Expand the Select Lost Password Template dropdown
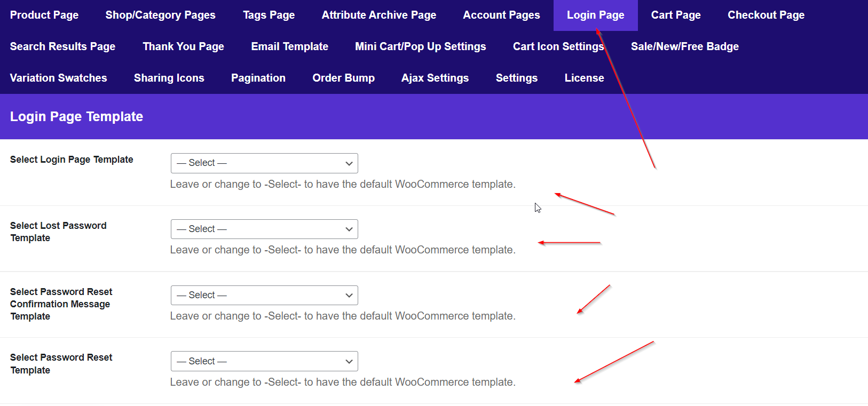Viewport: 868px width, 406px height. [x=264, y=229]
